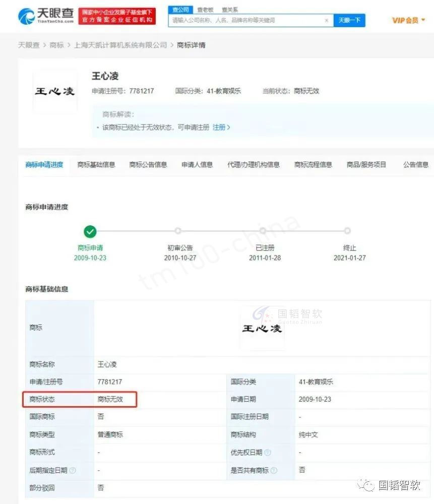434x504 pixels.
Task: Go to 天眼查 breadcrumb link
Action: (29, 45)
